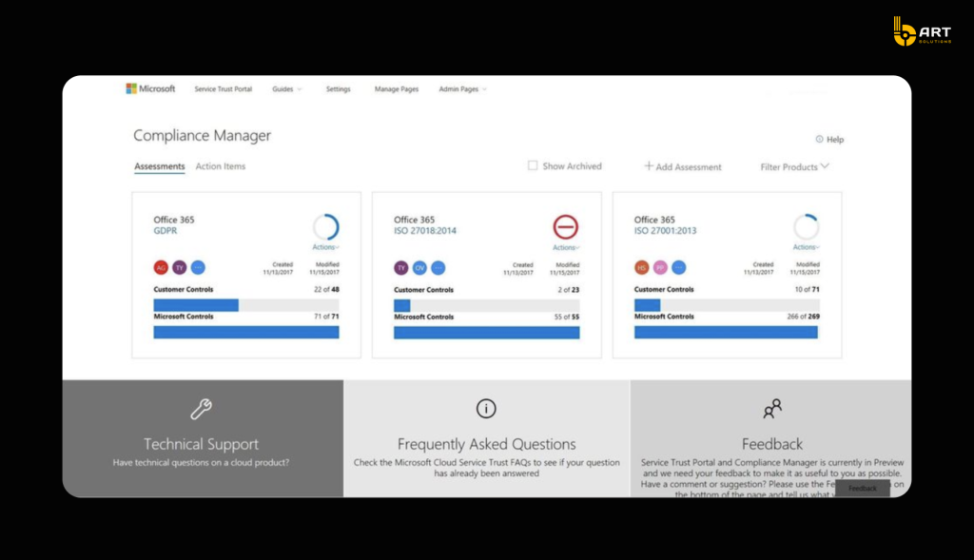Click ISO 27018:2014 Microsoft Controls progress bar

(487, 333)
